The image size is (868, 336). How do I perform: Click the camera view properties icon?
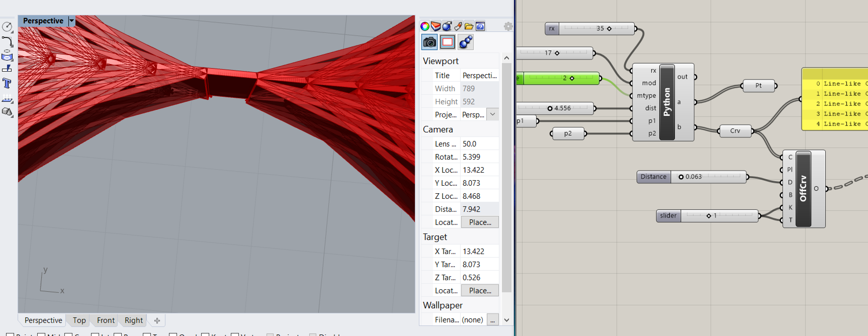[429, 42]
